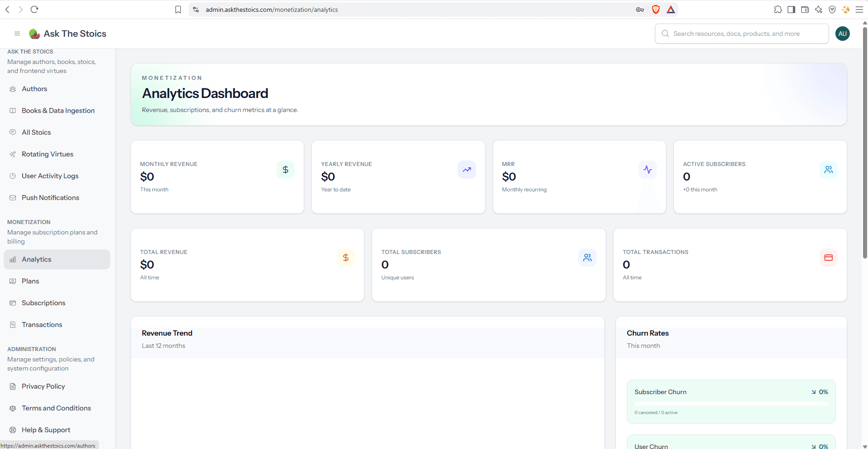Screen dimensions: 868x449
Task: Click the Brave Rewards triangle icon
Action: click(x=671, y=10)
